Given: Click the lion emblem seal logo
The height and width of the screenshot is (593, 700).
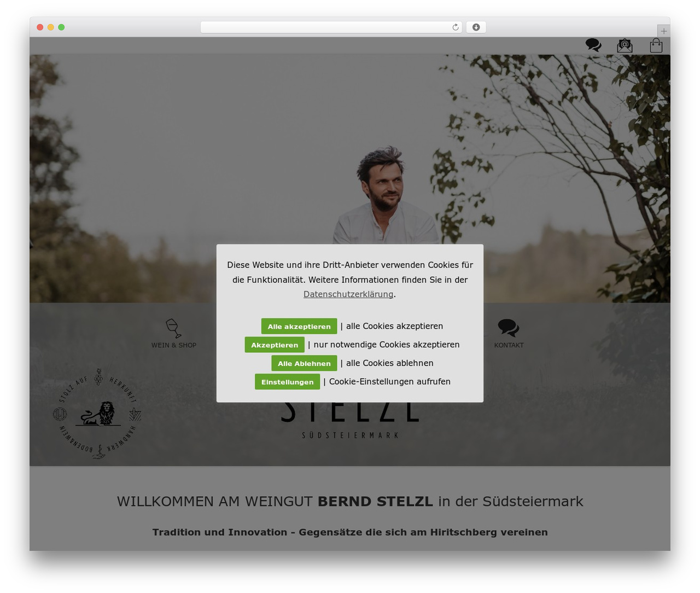Looking at the screenshot, I should (x=97, y=414).
